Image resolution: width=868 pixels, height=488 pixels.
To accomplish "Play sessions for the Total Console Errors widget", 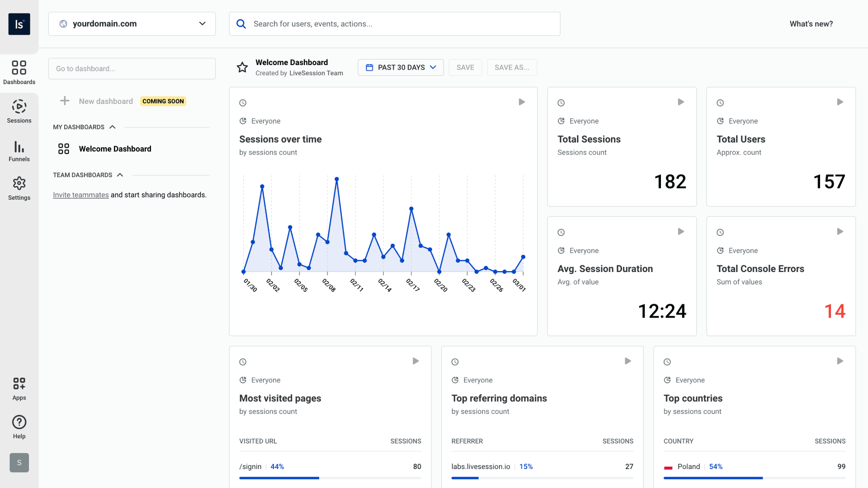I will coord(840,231).
